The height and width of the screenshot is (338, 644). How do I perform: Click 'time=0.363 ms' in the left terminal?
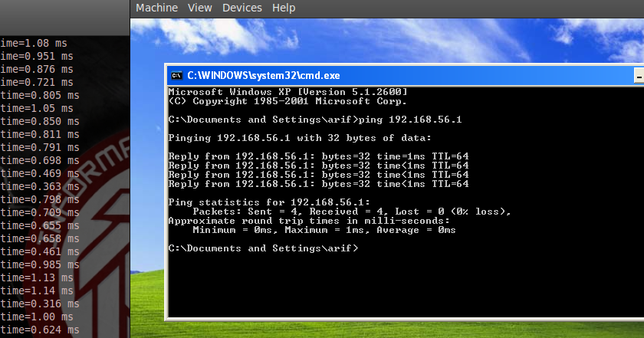click(x=40, y=186)
